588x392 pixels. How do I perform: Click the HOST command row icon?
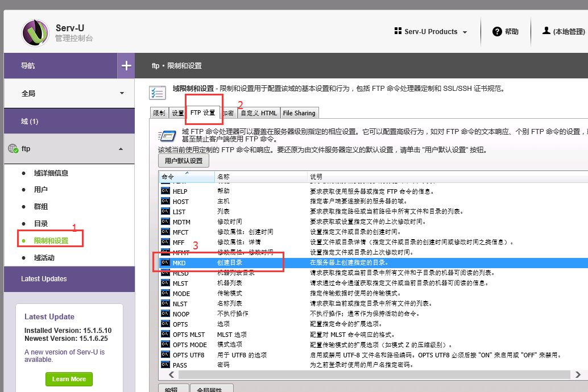click(x=165, y=201)
